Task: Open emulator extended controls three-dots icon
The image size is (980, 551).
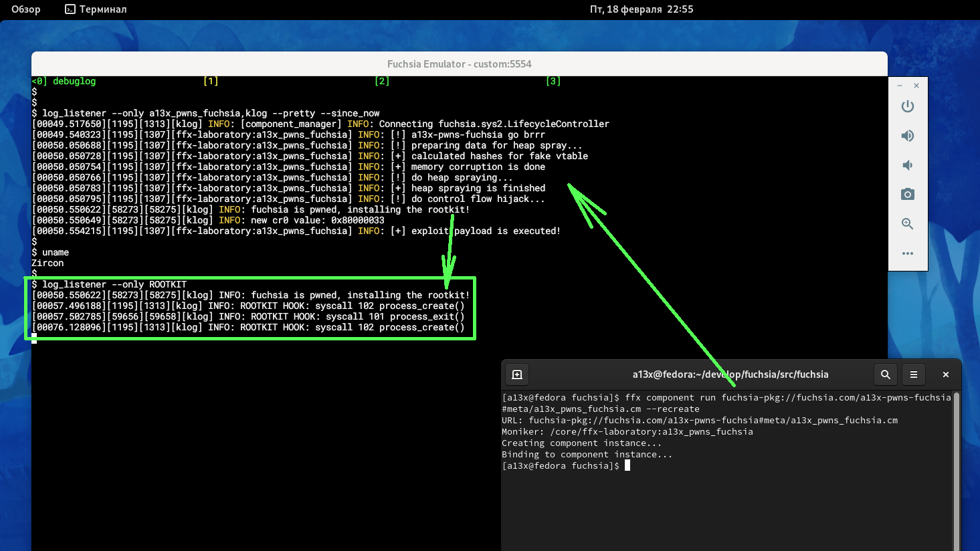Action: coord(907,253)
